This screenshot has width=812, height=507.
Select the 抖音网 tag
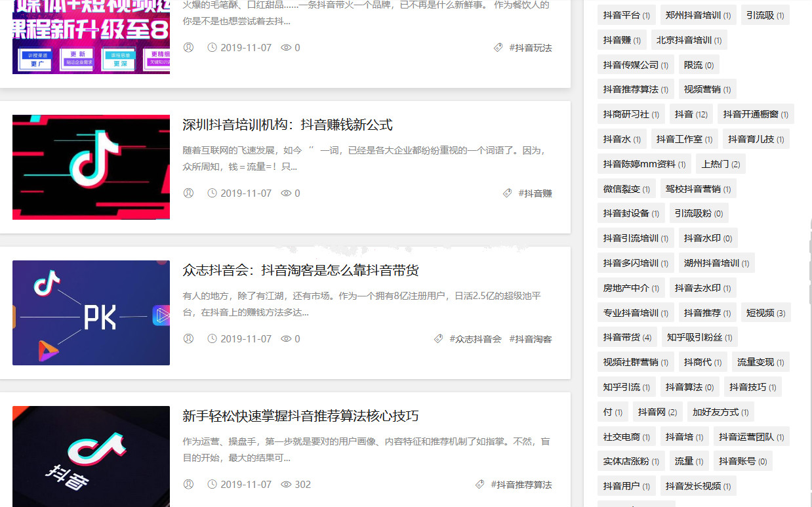tap(657, 412)
